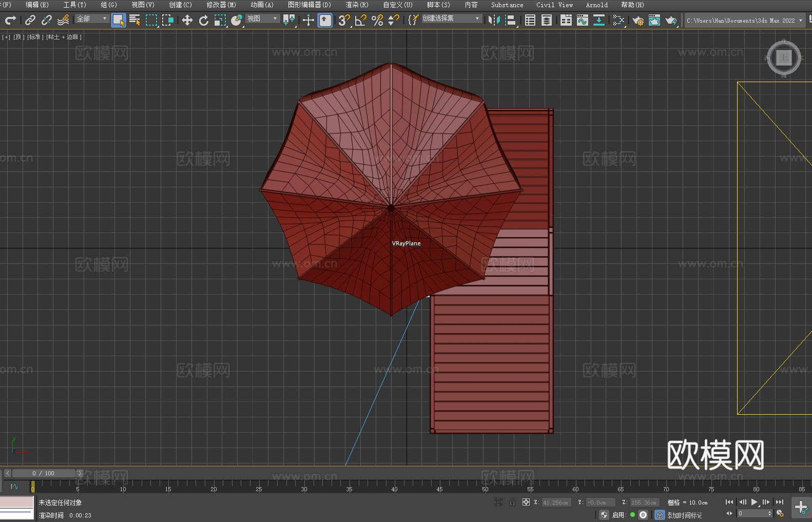Click the [顶] viewport view label

(19, 37)
